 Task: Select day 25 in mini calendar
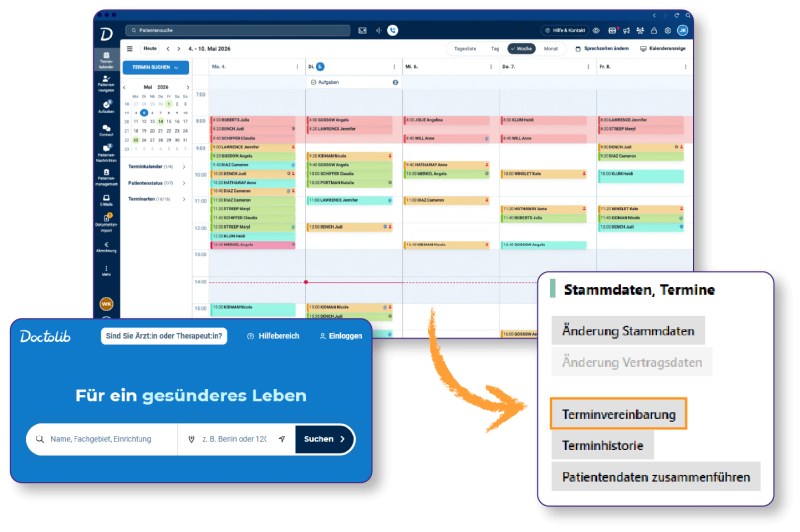[x=136, y=140]
